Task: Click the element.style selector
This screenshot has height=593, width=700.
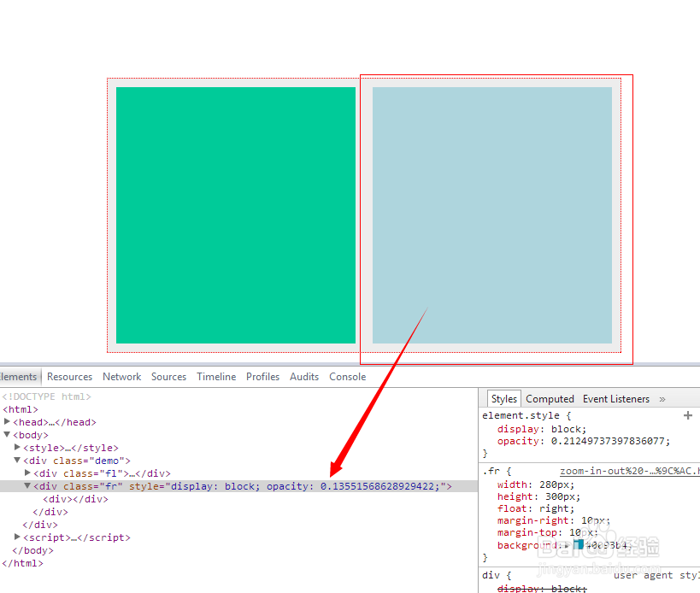Action: 521,415
